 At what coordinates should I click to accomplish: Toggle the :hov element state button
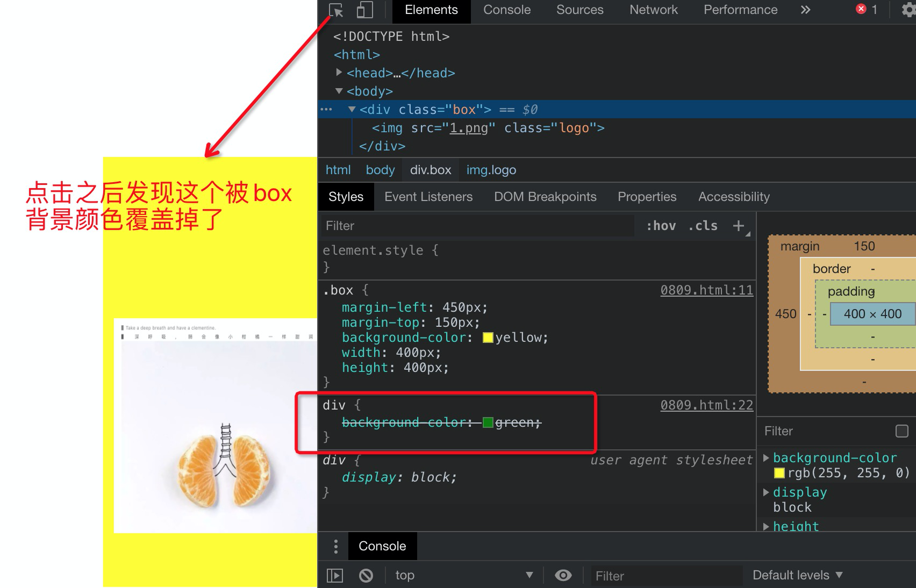point(661,226)
